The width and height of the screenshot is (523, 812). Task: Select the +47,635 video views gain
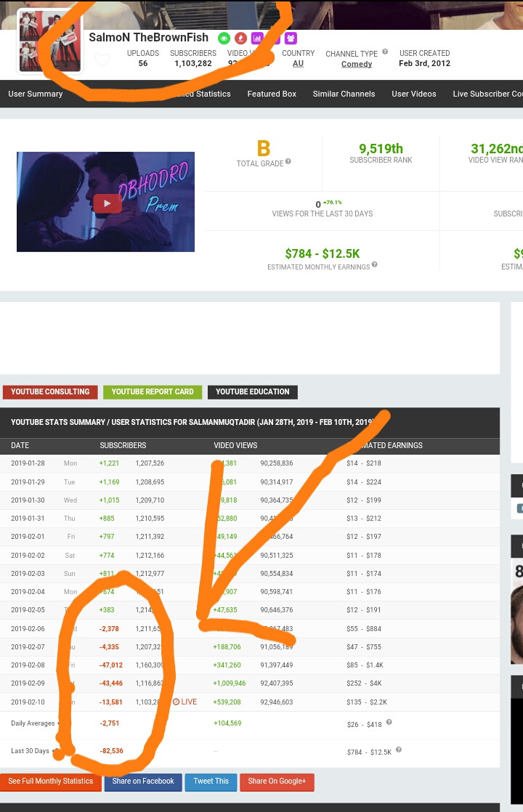[225, 610]
